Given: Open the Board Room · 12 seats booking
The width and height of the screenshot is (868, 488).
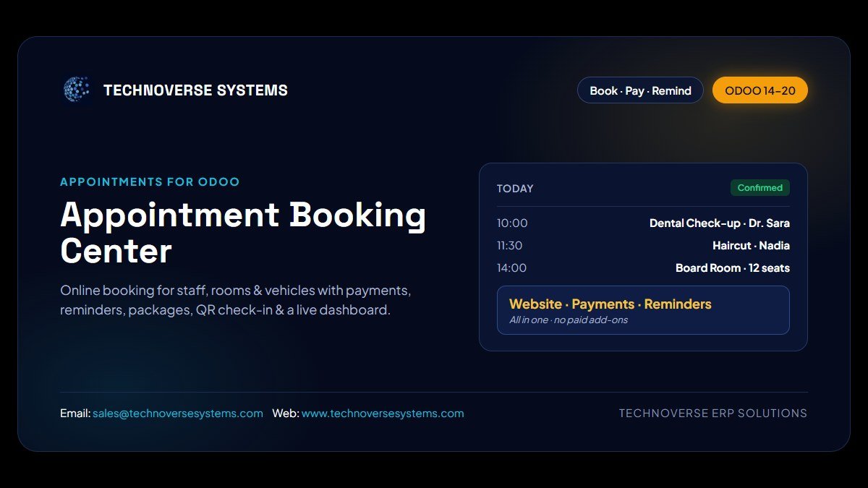Looking at the screenshot, I should (x=733, y=268).
